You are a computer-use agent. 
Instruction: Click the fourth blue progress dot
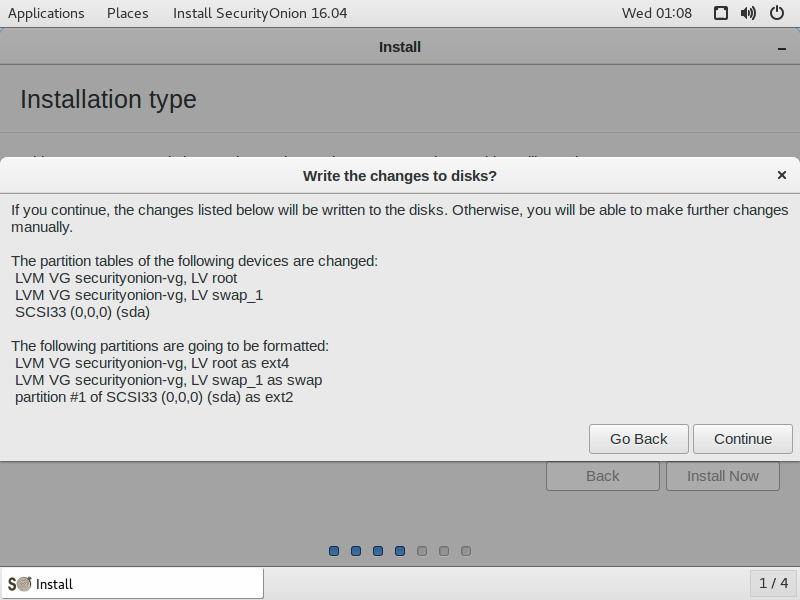point(400,551)
